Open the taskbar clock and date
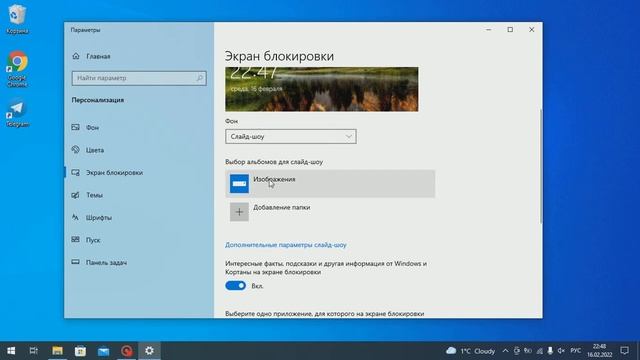The image size is (640, 360). click(599, 351)
